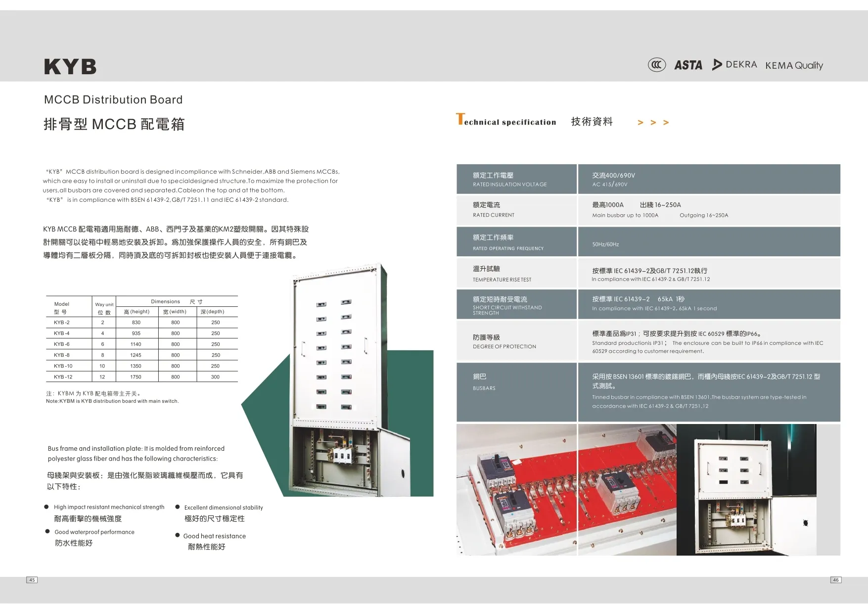Click the bullet before High impact resistant
The width and height of the screenshot is (868, 614).
46,507
